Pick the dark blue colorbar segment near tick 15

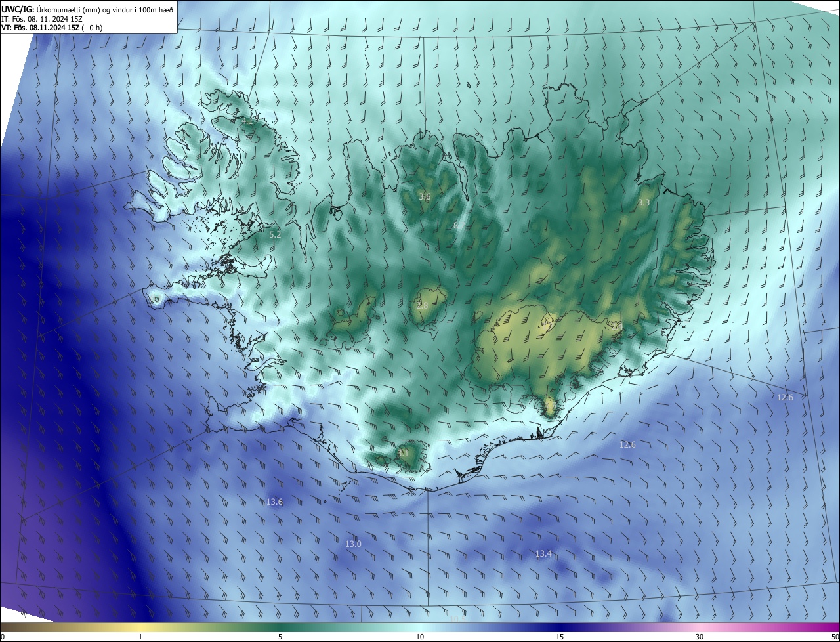[560, 628]
